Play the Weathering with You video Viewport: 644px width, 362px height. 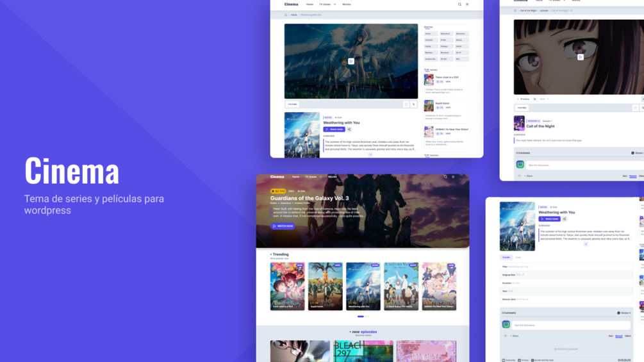351,61
